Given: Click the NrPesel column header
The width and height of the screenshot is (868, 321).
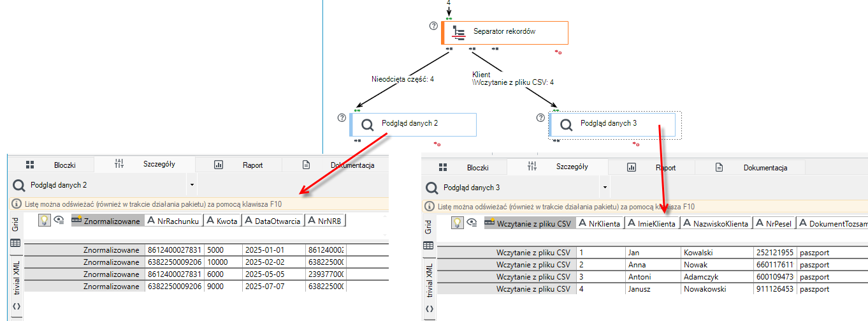Looking at the screenshot, I should [774, 223].
